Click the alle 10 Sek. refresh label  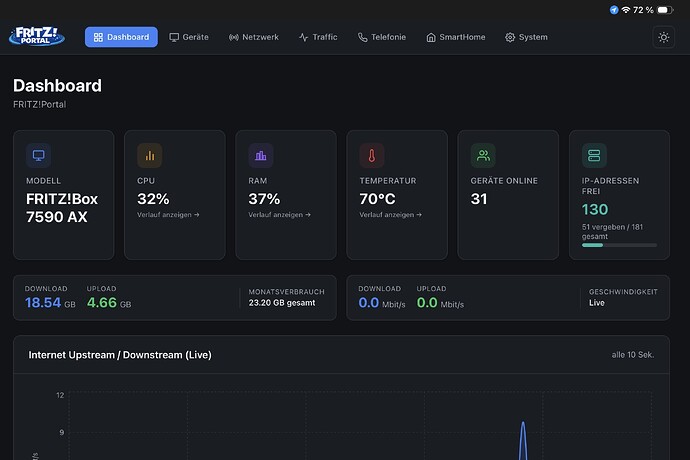tap(632, 355)
